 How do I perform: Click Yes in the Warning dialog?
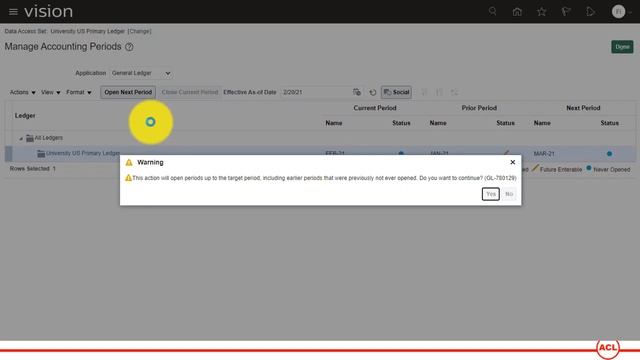pyautogui.click(x=491, y=194)
